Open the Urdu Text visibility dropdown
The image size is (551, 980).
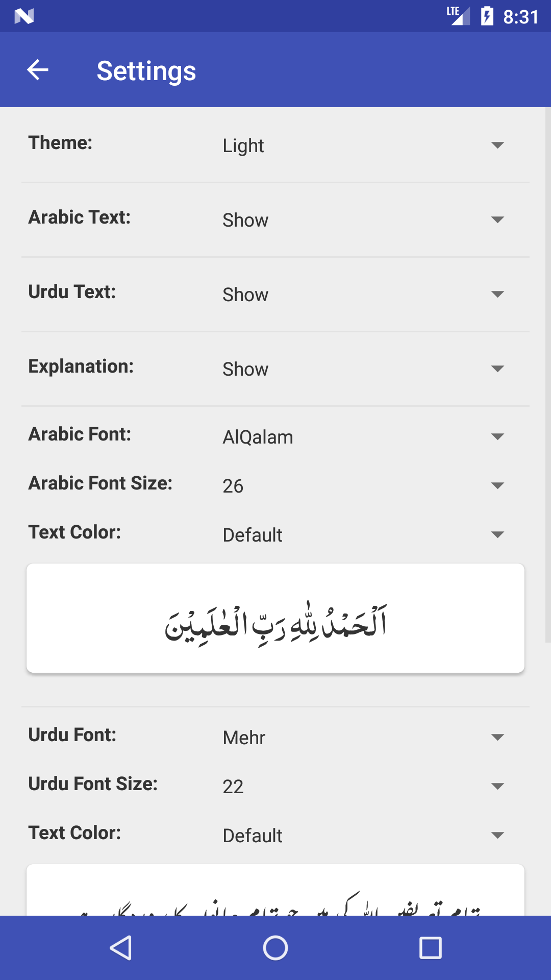click(x=363, y=295)
